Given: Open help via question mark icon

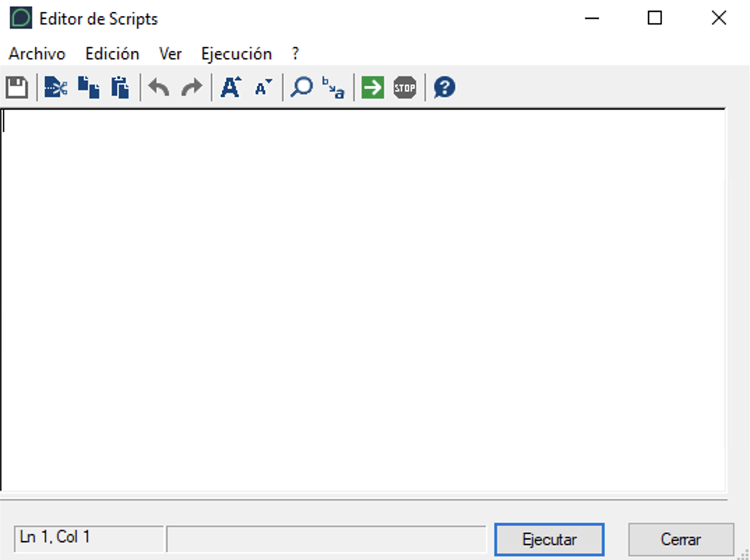Looking at the screenshot, I should [x=444, y=87].
